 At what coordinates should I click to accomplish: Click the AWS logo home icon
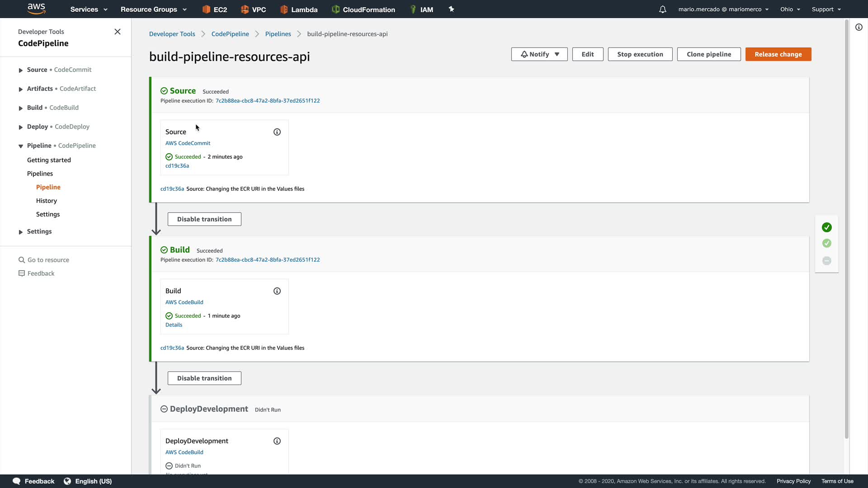point(36,9)
